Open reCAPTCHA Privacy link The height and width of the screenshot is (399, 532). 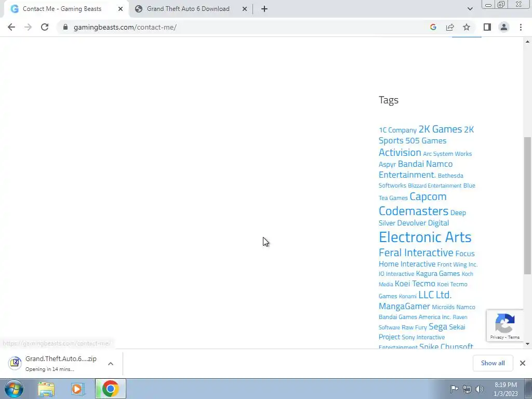(x=497, y=337)
